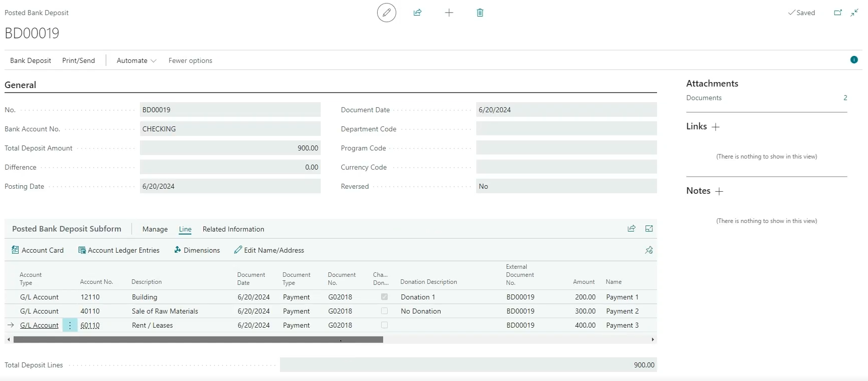
Task: Click the share icon in header
Action: click(x=417, y=13)
